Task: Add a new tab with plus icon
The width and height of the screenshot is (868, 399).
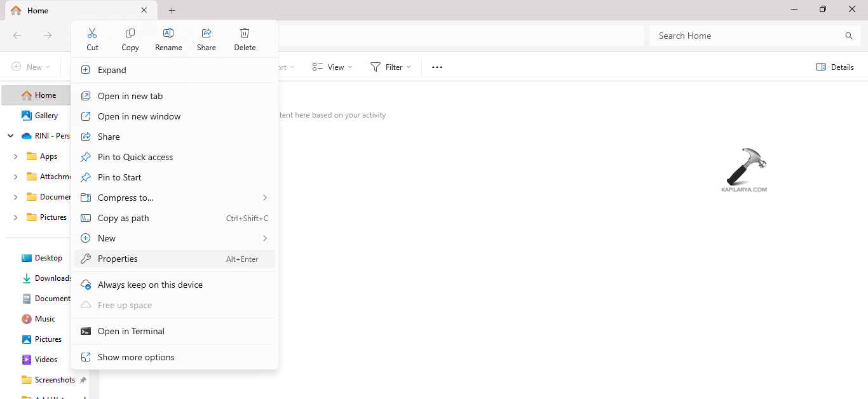Action: [172, 11]
